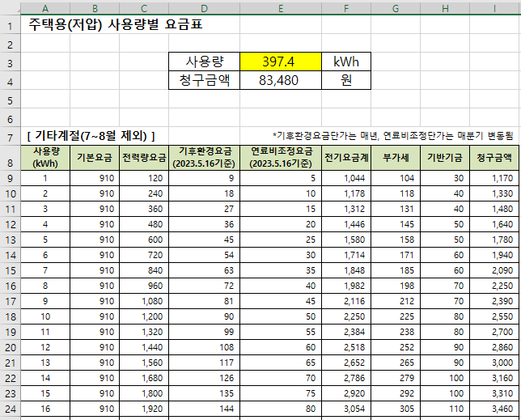Select cell with 1,170 in 청구금액 column

pyautogui.click(x=494, y=178)
